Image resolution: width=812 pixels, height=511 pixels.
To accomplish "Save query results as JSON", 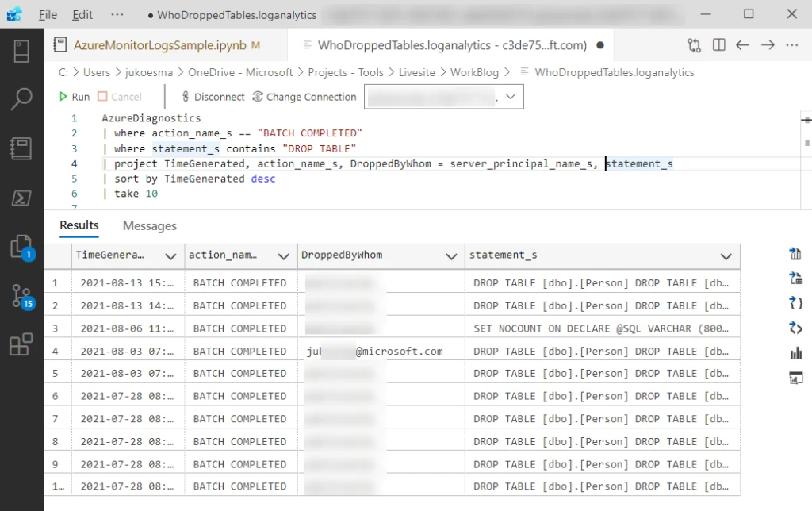I will click(x=796, y=303).
